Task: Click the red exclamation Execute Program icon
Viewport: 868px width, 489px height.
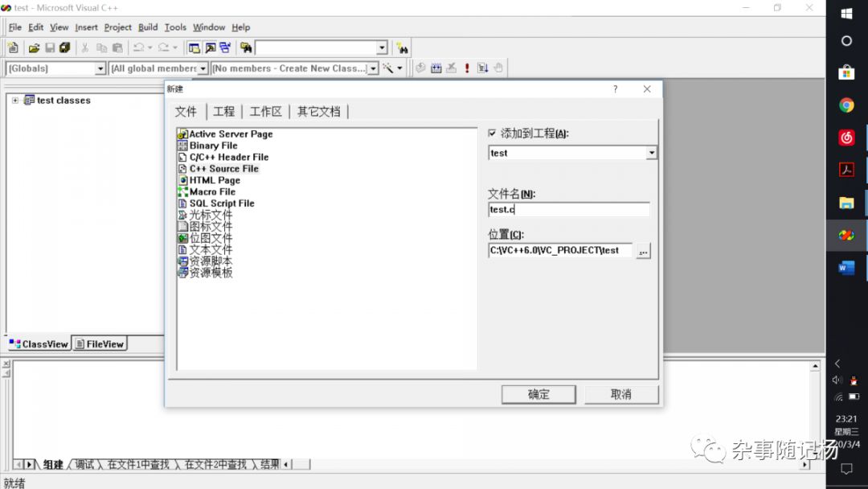Action: [x=467, y=68]
